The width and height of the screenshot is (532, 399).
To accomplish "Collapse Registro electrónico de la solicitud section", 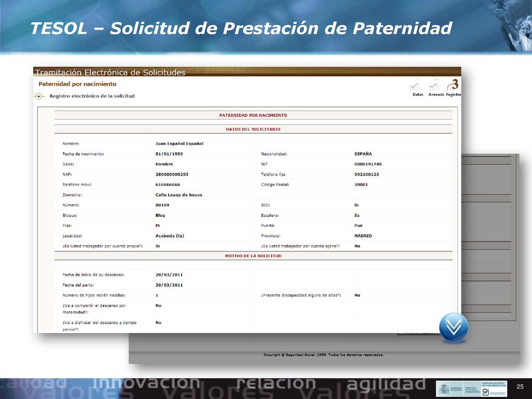I will (x=38, y=96).
